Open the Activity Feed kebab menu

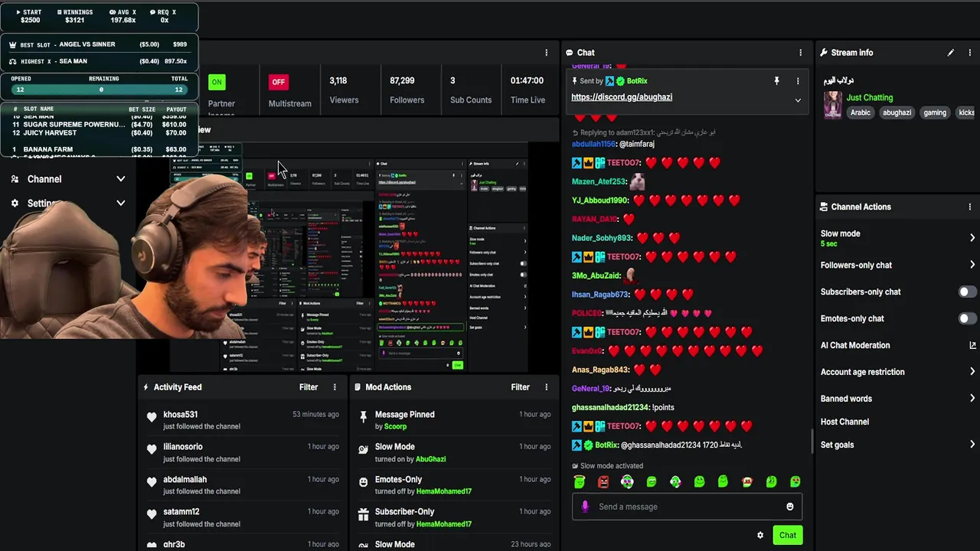coord(335,387)
